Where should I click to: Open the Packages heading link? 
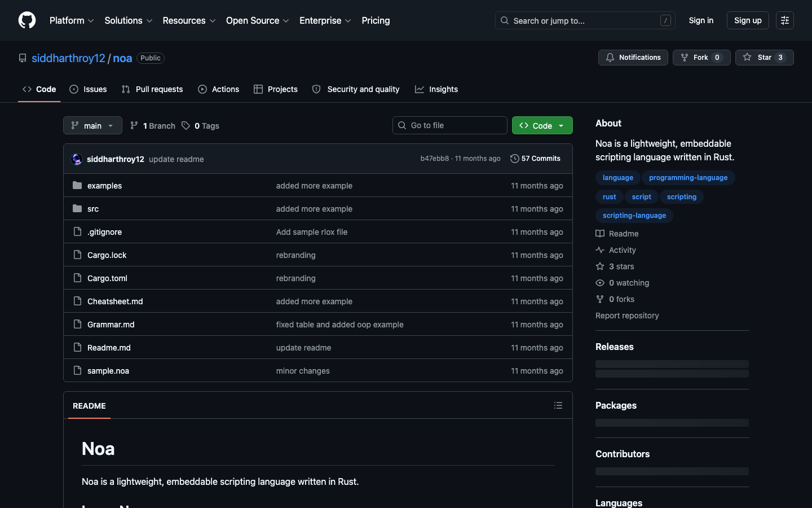tap(616, 405)
